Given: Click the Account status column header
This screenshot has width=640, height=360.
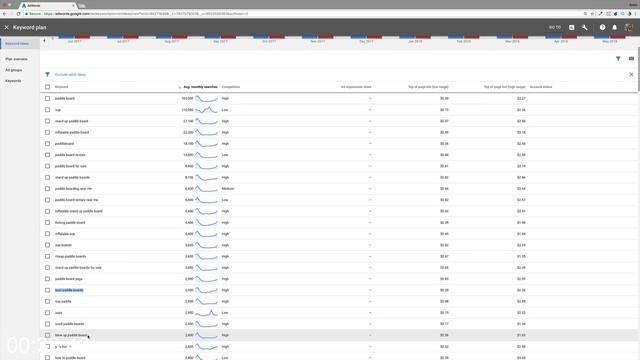Looking at the screenshot, I should (541, 87).
